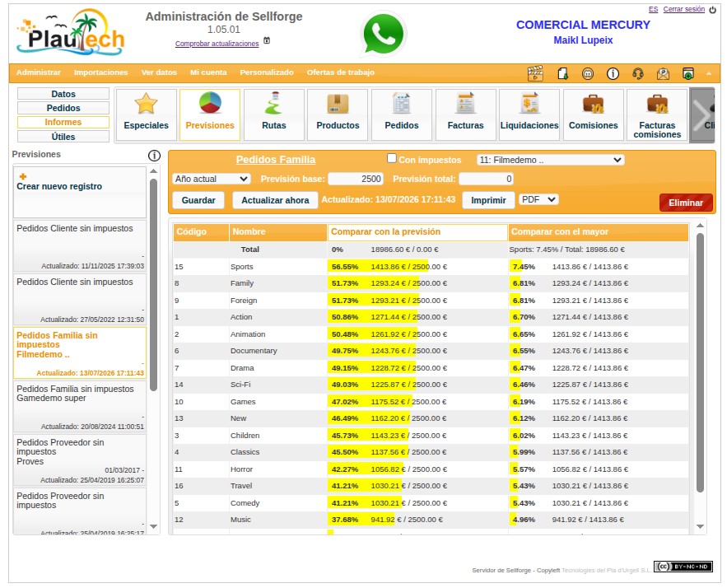Click the Previsión base input field
The width and height of the screenshot is (727, 588).
pos(356,179)
